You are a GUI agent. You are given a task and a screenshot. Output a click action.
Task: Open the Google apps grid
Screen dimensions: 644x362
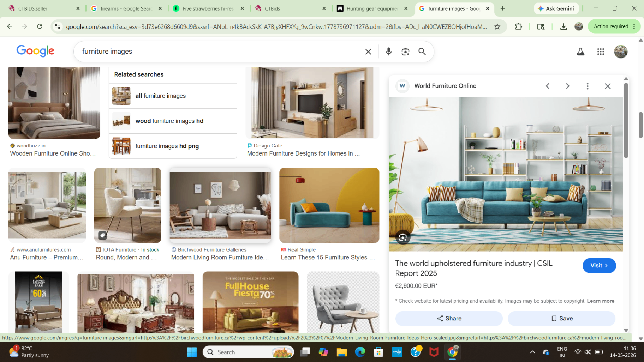pyautogui.click(x=601, y=52)
